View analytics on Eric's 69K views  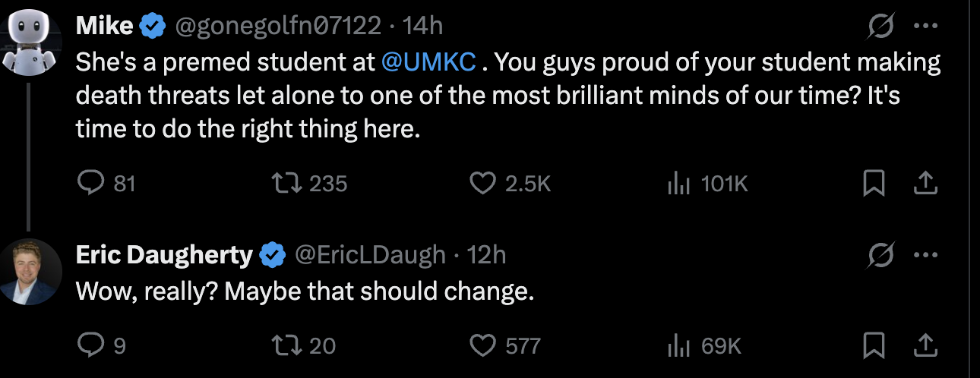(677, 346)
